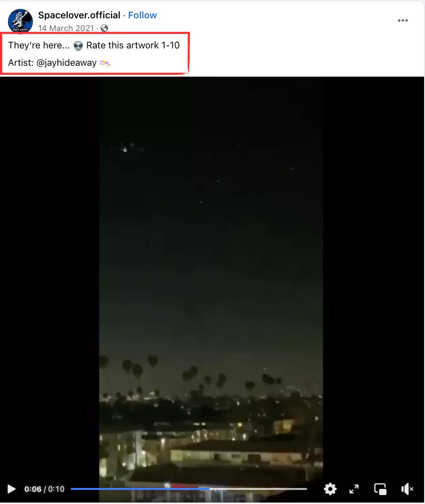Click the public globe privacy icon
Image resolution: width=425 pixels, height=504 pixels.
(104, 28)
